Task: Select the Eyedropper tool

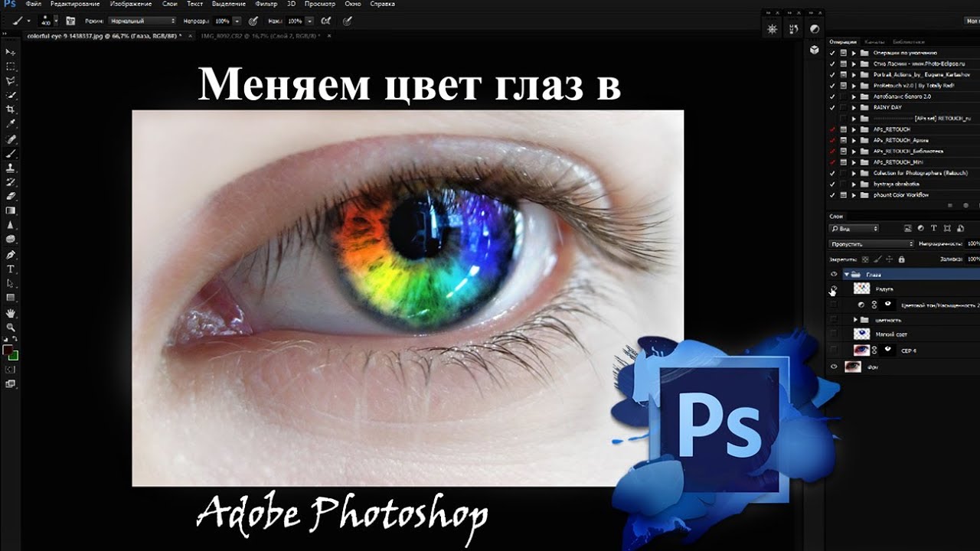Action: point(11,124)
